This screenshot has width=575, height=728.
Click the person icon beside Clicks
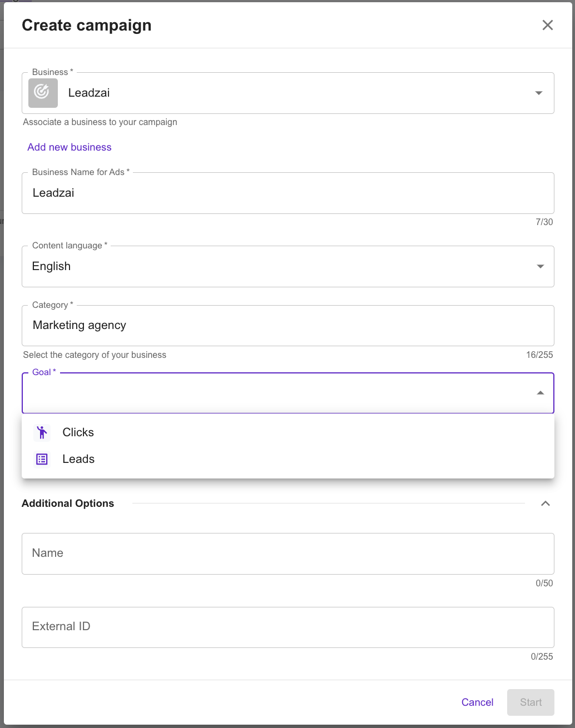pos(42,432)
